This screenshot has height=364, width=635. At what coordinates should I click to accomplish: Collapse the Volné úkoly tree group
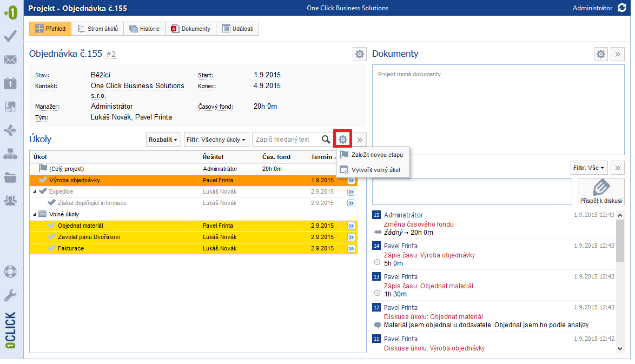pos(35,214)
